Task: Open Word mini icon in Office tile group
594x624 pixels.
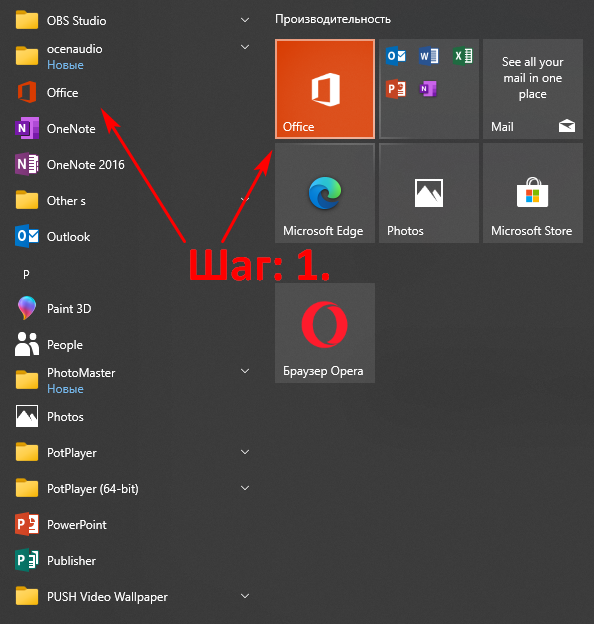Action: (x=429, y=56)
